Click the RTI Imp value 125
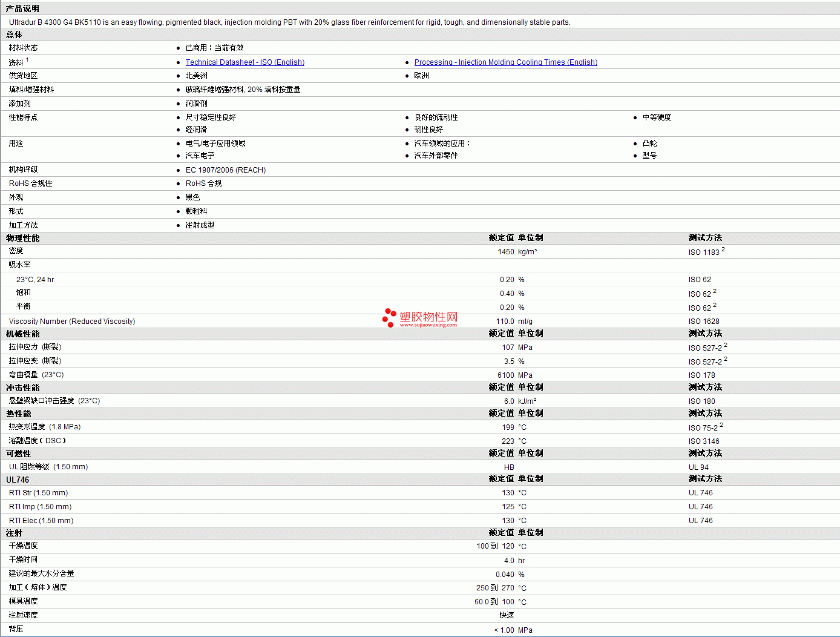Screen dimensions: 840x637 [x=508, y=507]
